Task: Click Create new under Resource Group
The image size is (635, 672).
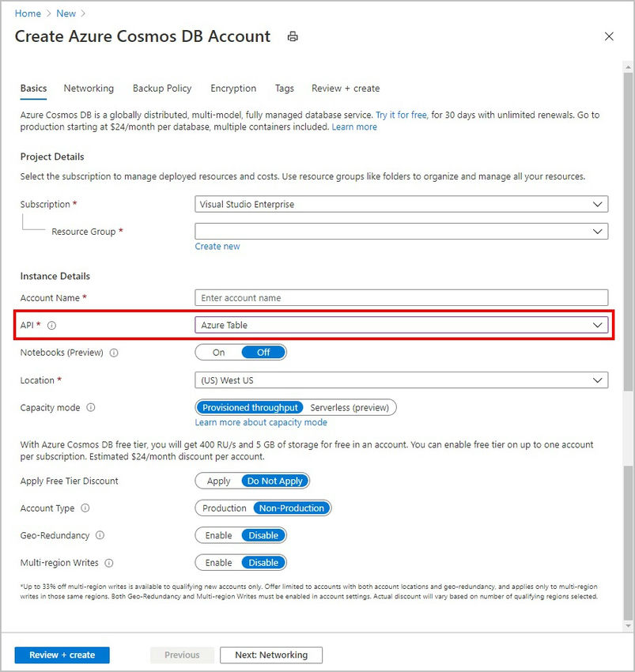Action: (217, 246)
